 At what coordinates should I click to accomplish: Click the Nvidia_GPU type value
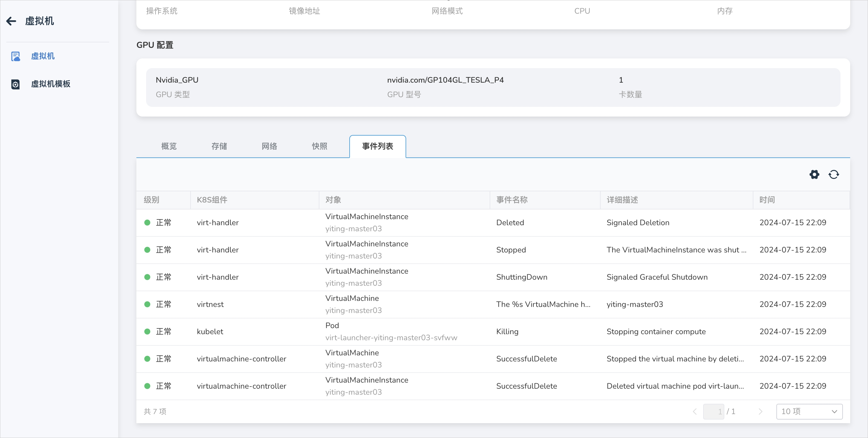tap(177, 80)
